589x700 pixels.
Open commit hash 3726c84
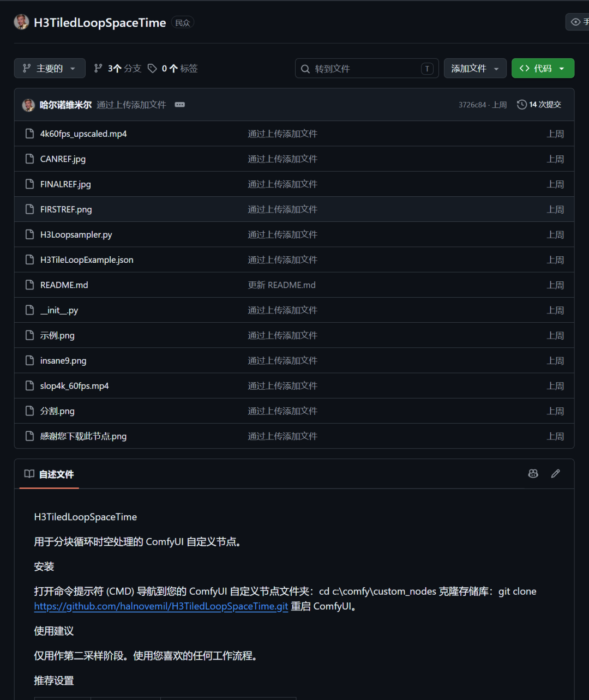point(472,105)
